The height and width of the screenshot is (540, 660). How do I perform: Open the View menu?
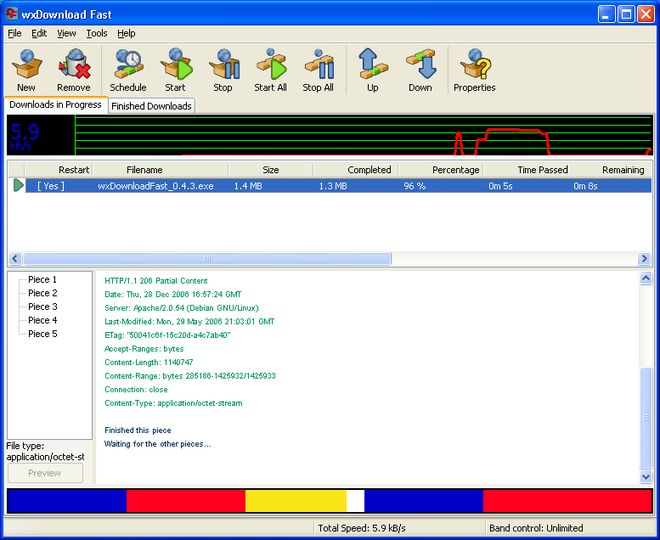click(67, 33)
